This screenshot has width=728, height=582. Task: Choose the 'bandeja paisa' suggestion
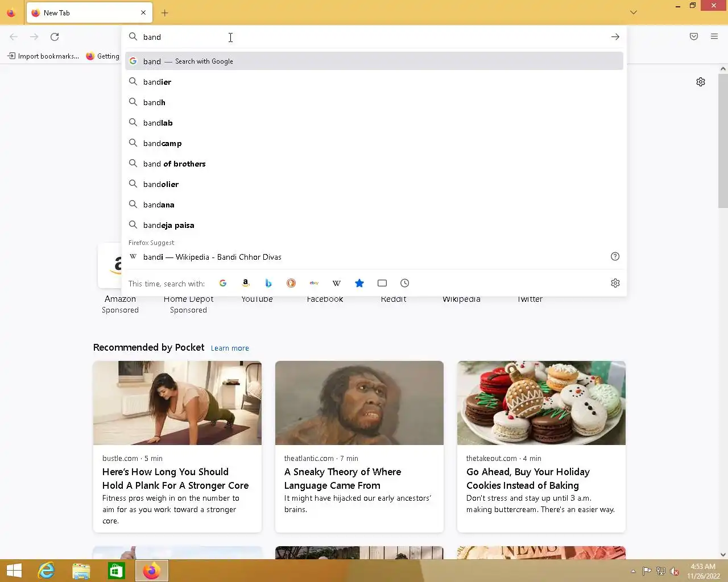374,225
